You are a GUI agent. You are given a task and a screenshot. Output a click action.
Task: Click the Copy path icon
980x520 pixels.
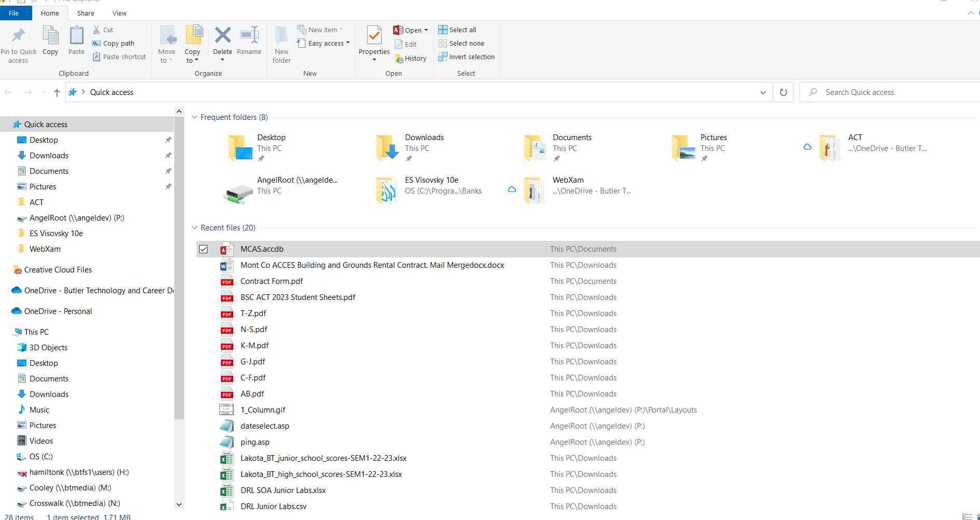coord(96,44)
